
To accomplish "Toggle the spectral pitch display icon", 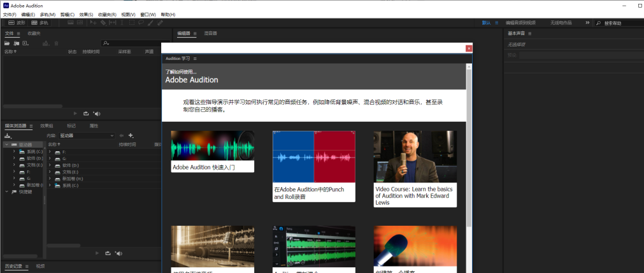I will (x=80, y=22).
